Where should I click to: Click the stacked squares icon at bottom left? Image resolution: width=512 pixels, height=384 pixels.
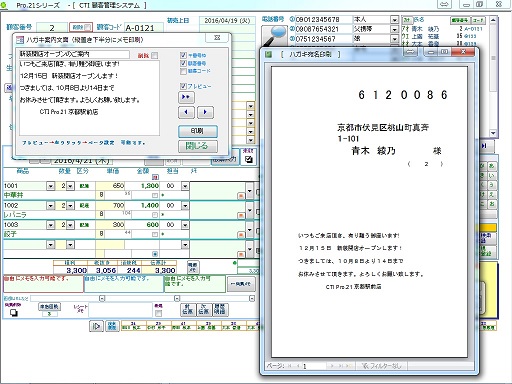coord(14,313)
